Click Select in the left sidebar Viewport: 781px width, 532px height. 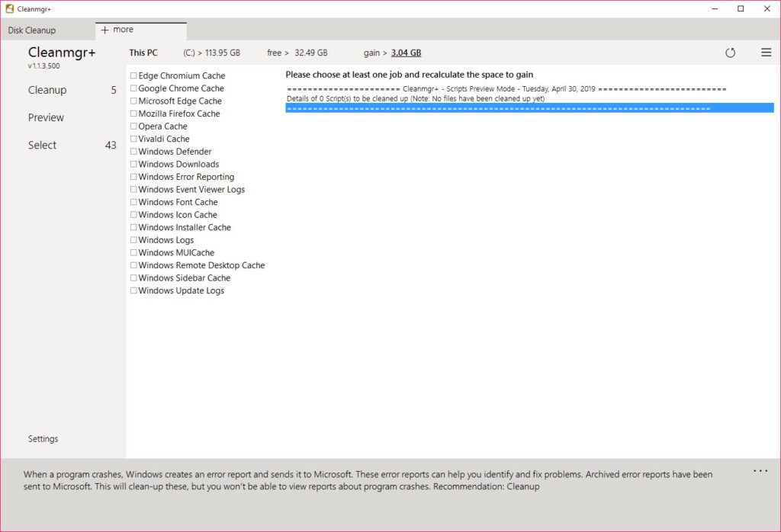coord(42,145)
